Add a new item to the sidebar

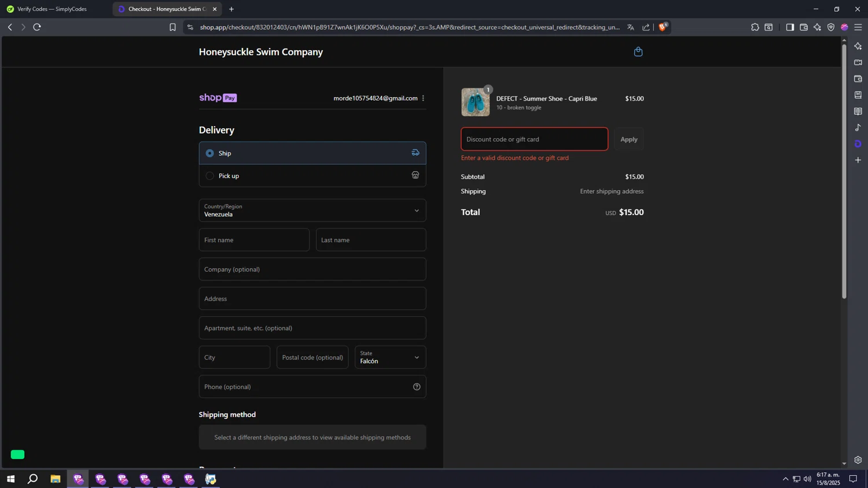858,160
